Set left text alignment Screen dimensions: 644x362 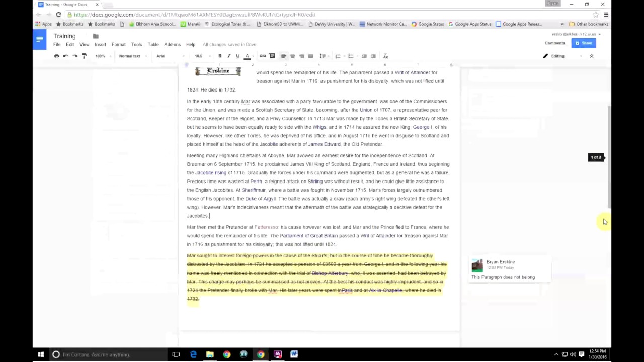tap(284, 56)
